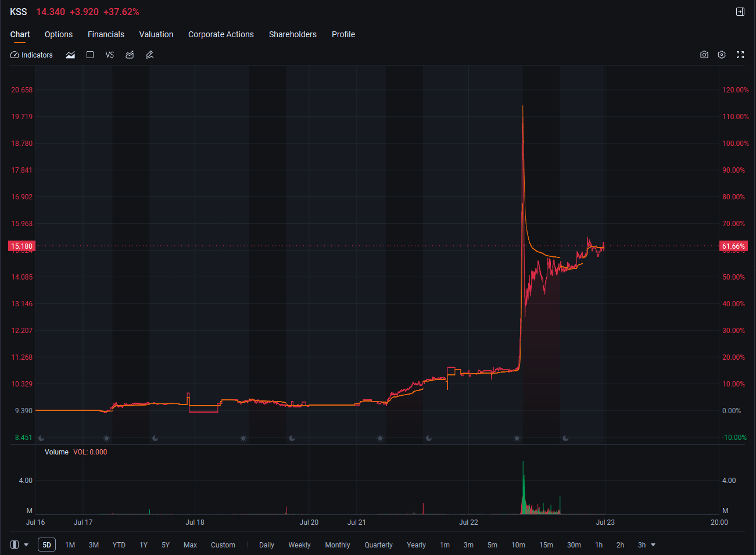Click the 15.180 price line label
Viewport: 756px width, 555px height.
[x=22, y=246]
